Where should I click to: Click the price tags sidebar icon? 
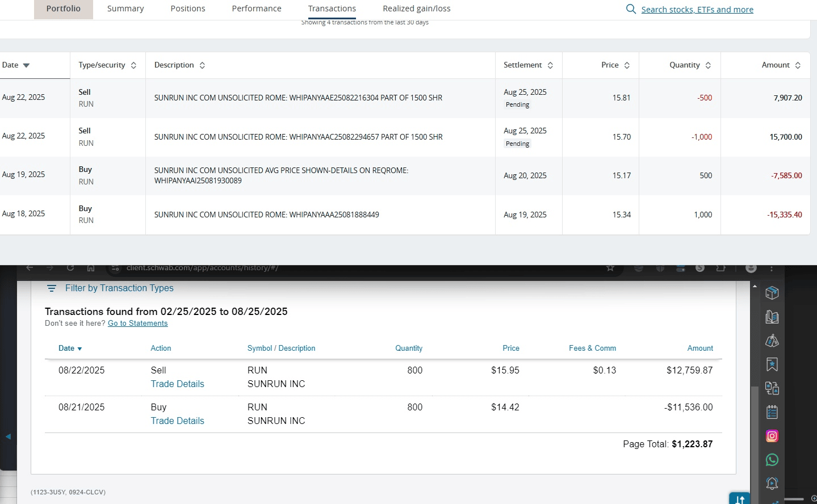[x=772, y=341]
